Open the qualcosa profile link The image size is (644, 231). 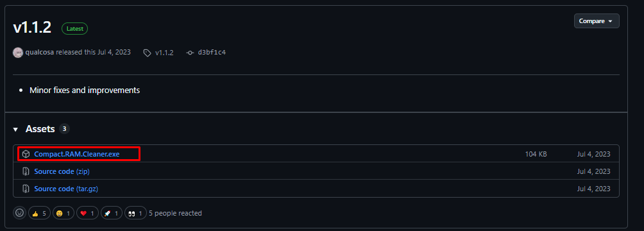tap(39, 53)
